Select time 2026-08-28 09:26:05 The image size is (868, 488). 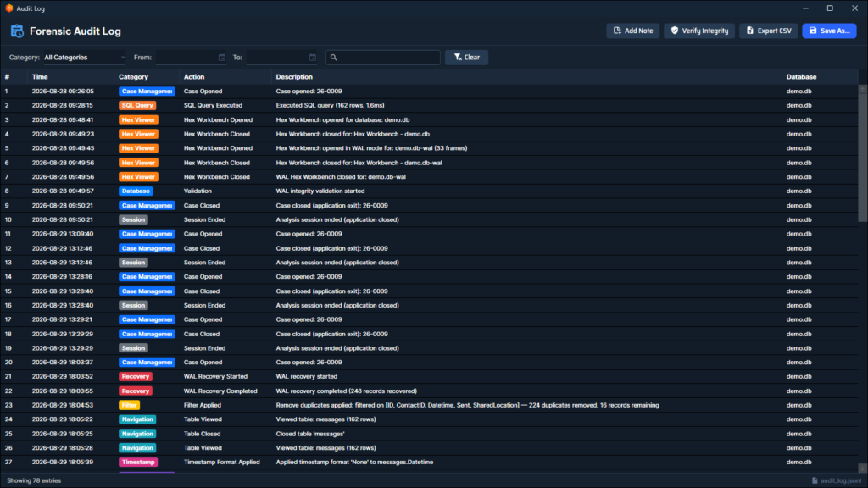(x=63, y=91)
